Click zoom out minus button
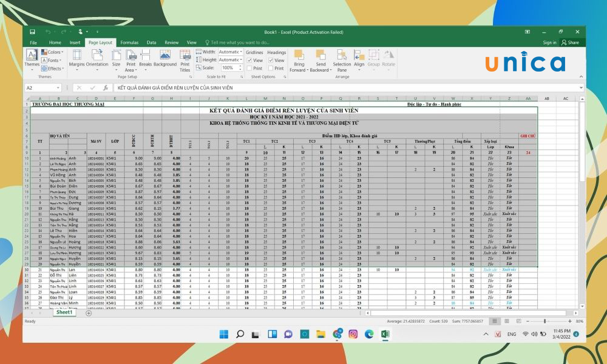Screen dimensions: 607x364 pyautogui.click(x=527, y=321)
